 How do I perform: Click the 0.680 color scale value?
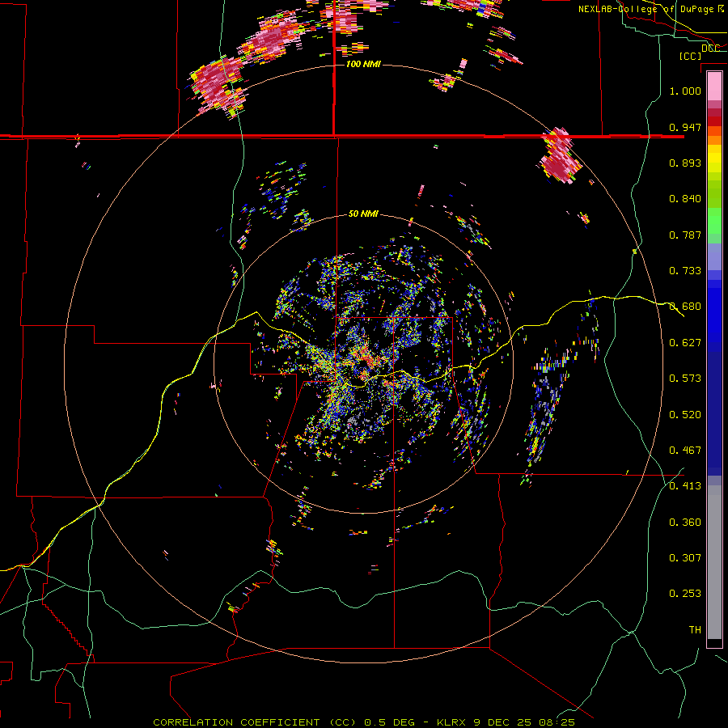click(685, 307)
